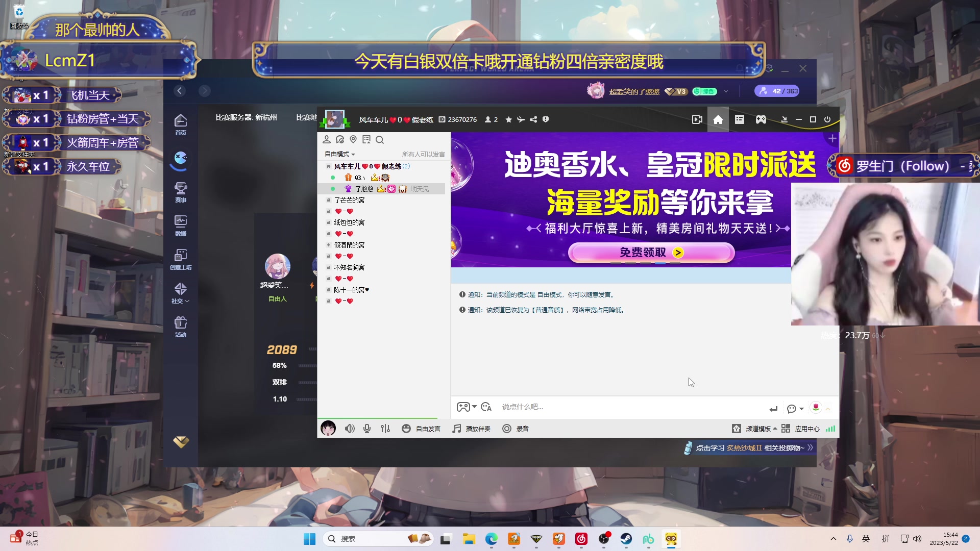
Task: Mute the speaker in the bottom bar
Action: tap(350, 429)
